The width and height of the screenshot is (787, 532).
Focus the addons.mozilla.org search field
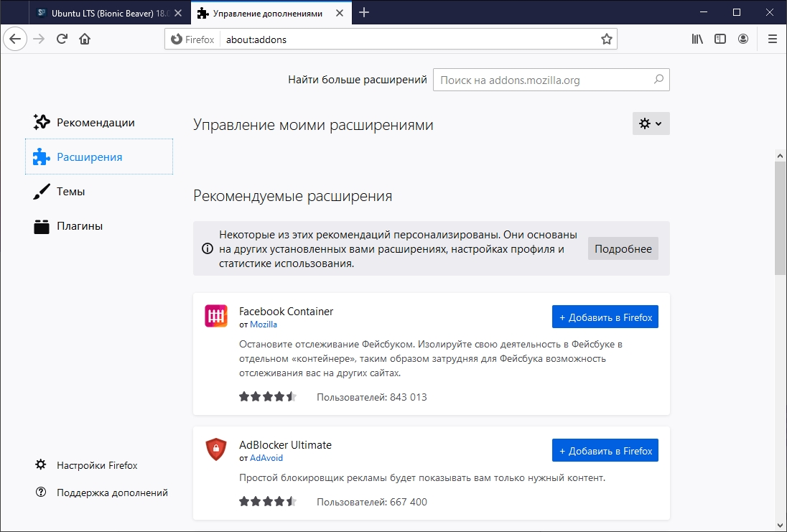coord(551,80)
